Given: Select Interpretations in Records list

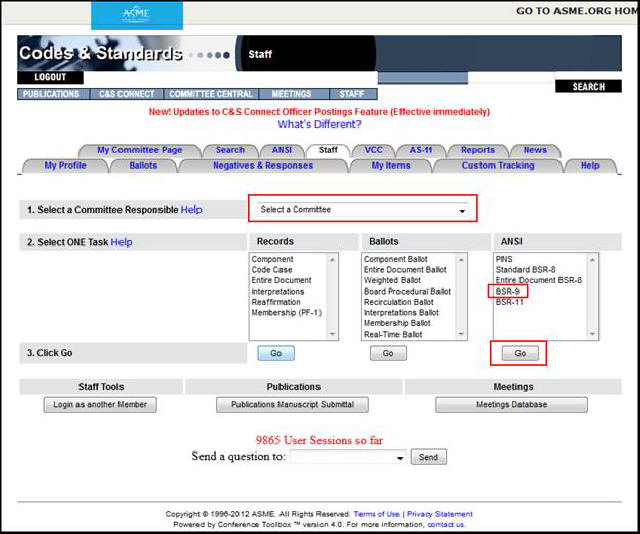Looking at the screenshot, I should (278, 291).
